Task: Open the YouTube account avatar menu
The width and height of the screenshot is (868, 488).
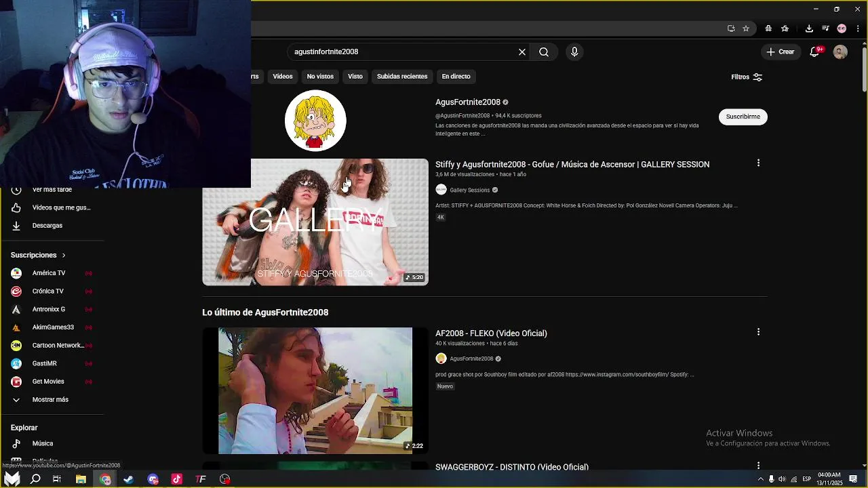Action: coord(840,52)
